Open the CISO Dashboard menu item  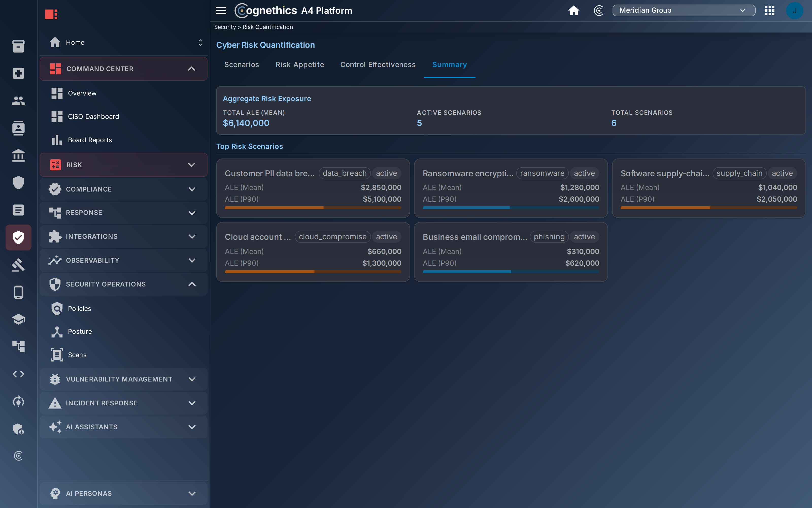point(124,117)
